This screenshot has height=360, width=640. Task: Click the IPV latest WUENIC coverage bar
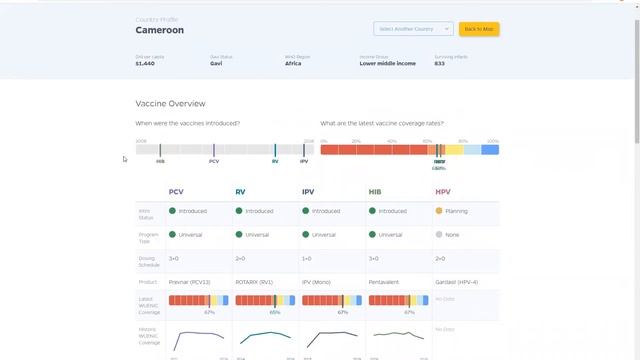click(x=332, y=300)
